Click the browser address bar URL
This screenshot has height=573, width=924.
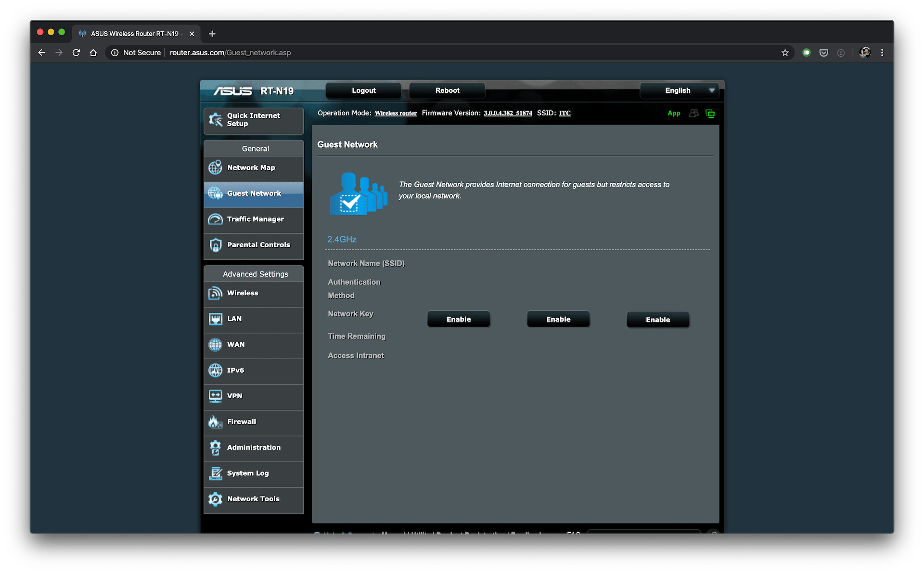[x=230, y=53]
